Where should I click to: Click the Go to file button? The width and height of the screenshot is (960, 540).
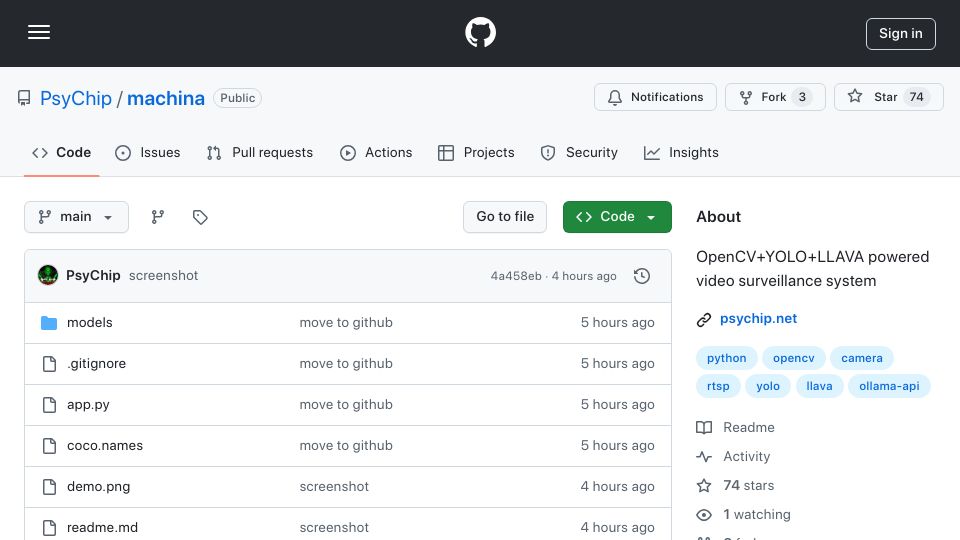coord(505,217)
